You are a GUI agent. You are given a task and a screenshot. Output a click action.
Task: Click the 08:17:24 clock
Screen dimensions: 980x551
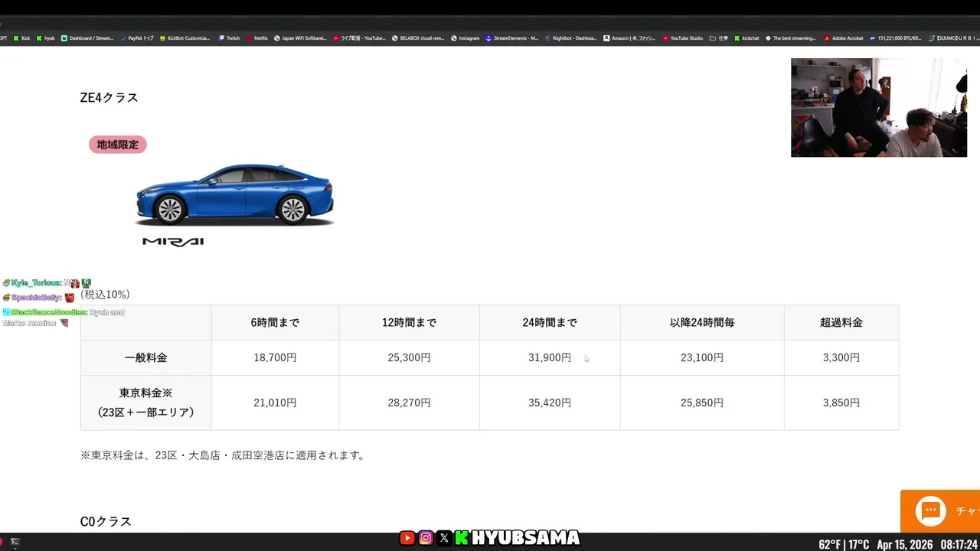[959, 544]
